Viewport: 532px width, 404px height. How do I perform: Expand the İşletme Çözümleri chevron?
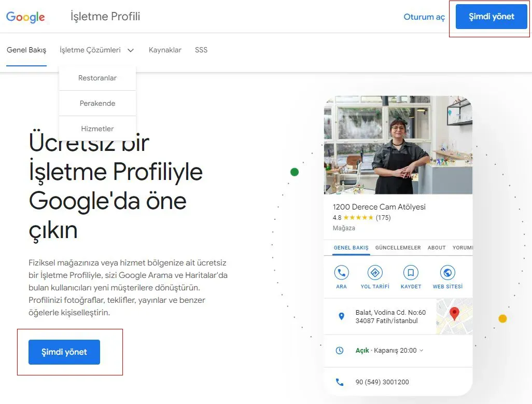(x=131, y=50)
